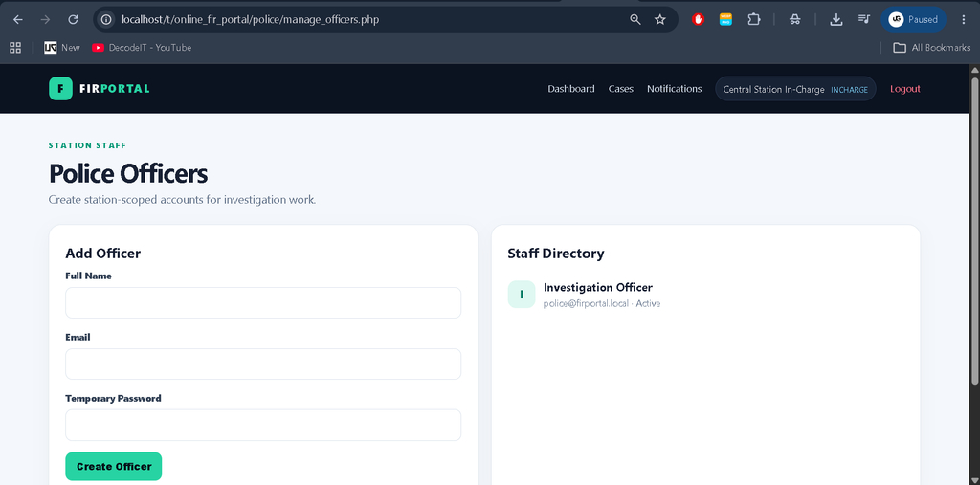The image size is (980, 485).
Task: Click the browser forward arrow
Action: tap(45, 19)
